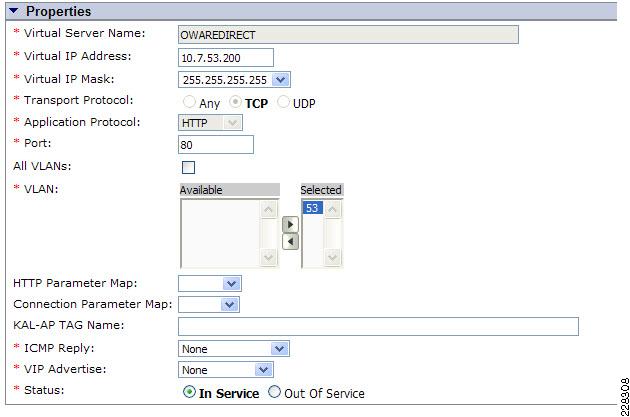This screenshot has height=417, width=630.
Task: Click the Selected list scroll down arrow
Action: tap(333, 257)
